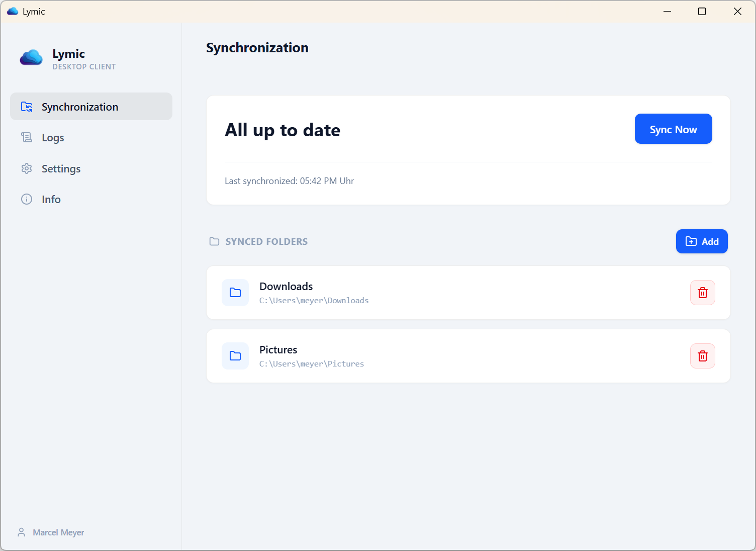
Task: Add a new synced folder
Action: [702, 241]
